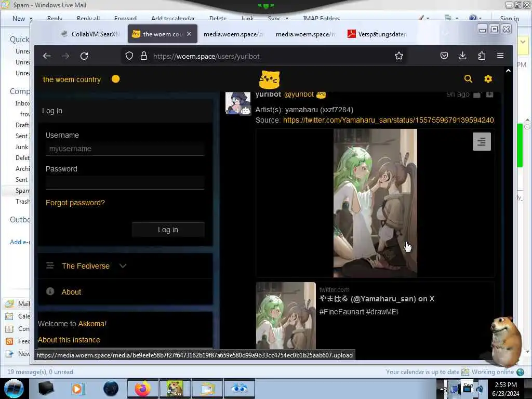Open twitter.com source link
The height and width of the screenshot is (399, 532).
pyautogui.click(x=389, y=120)
